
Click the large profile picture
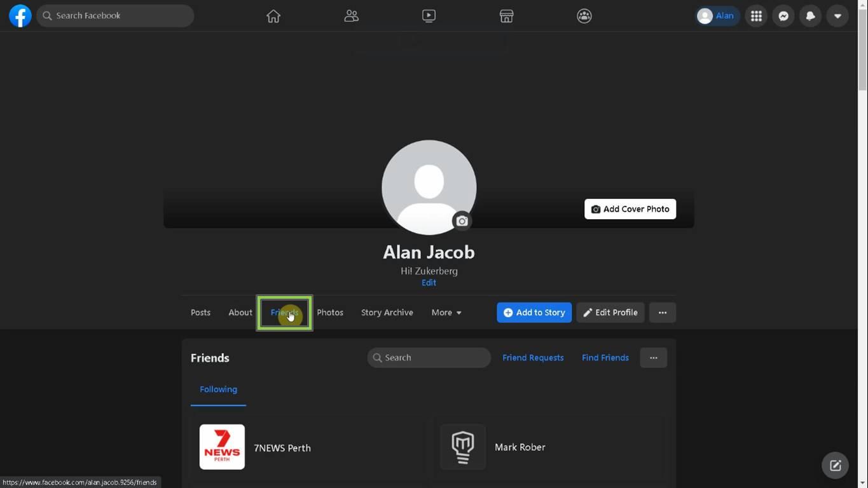click(x=429, y=187)
